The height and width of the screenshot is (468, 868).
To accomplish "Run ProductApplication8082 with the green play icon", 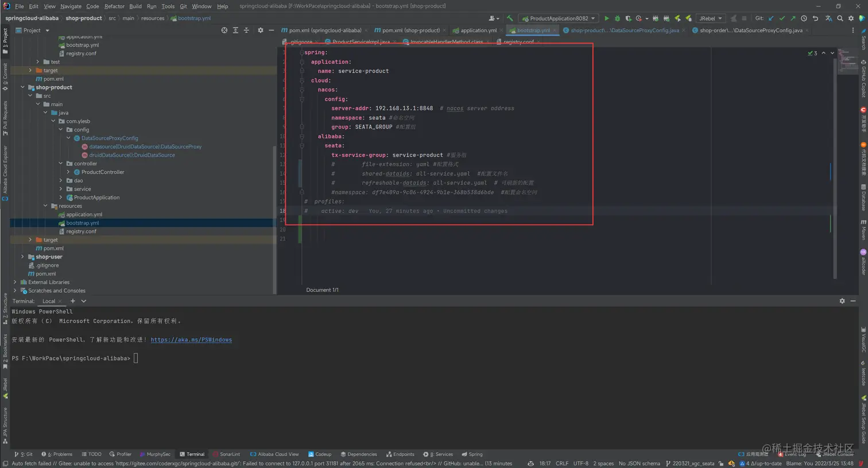I will 607,18.
